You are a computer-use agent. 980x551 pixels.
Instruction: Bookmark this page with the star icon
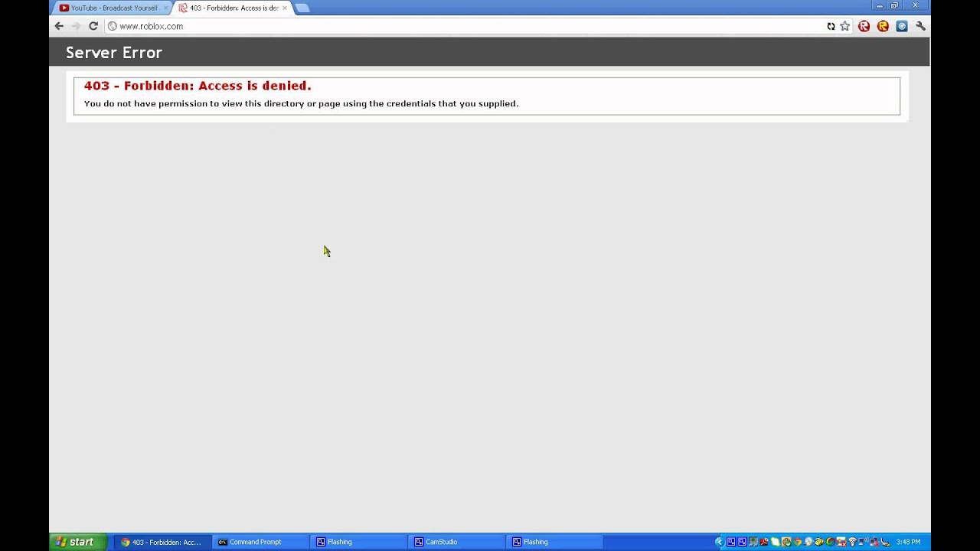pos(845,26)
